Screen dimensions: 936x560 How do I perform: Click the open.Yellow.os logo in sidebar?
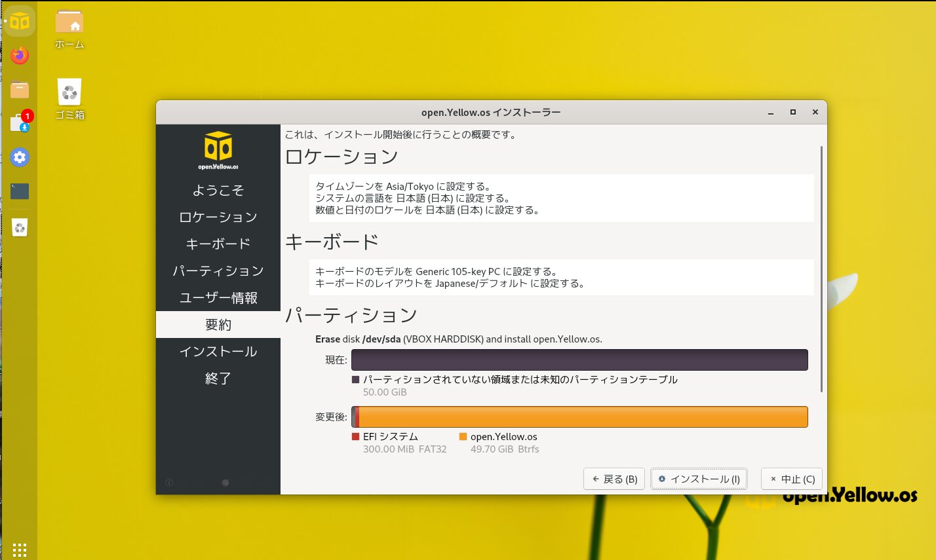(218, 150)
